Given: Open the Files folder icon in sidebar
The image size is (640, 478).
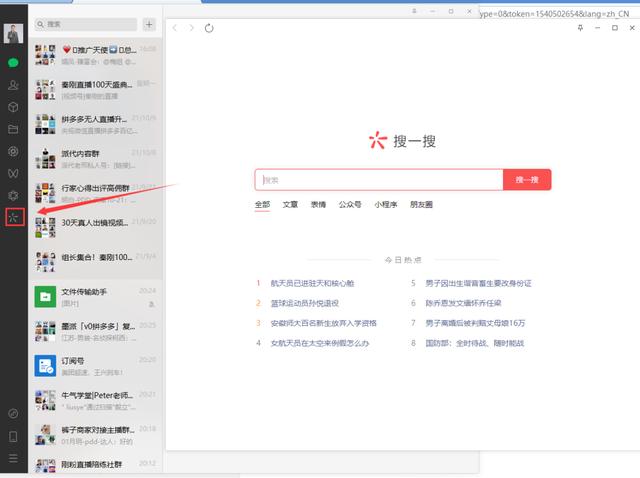Looking at the screenshot, I should 13,129.
